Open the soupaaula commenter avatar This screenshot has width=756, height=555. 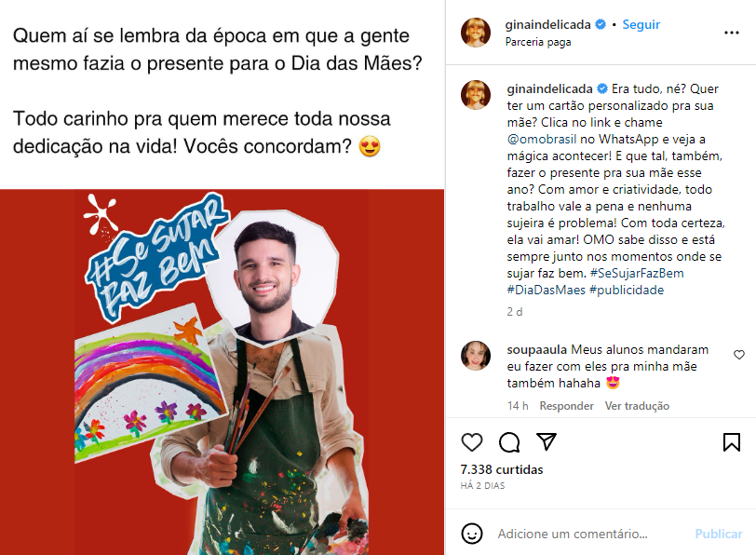476,356
